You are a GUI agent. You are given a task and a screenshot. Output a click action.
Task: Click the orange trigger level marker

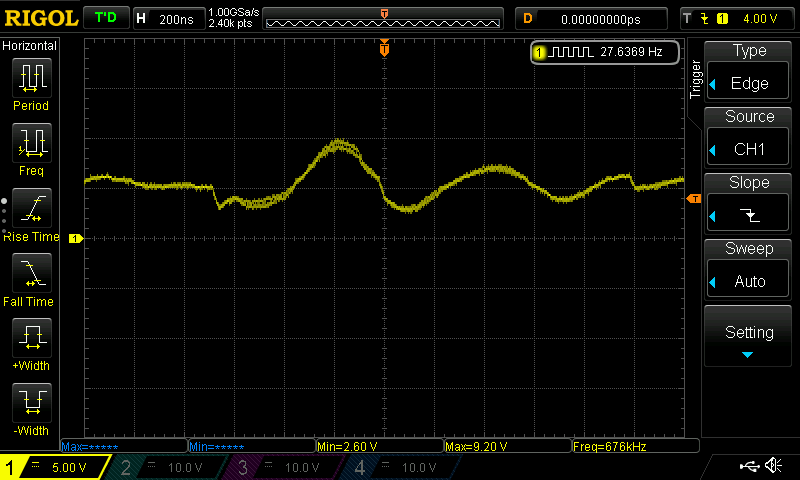pos(693,200)
